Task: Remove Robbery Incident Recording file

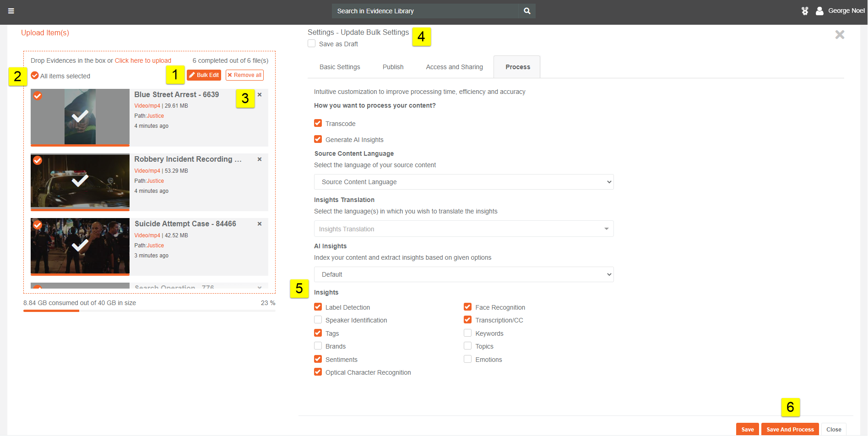Action: (x=260, y=159)
